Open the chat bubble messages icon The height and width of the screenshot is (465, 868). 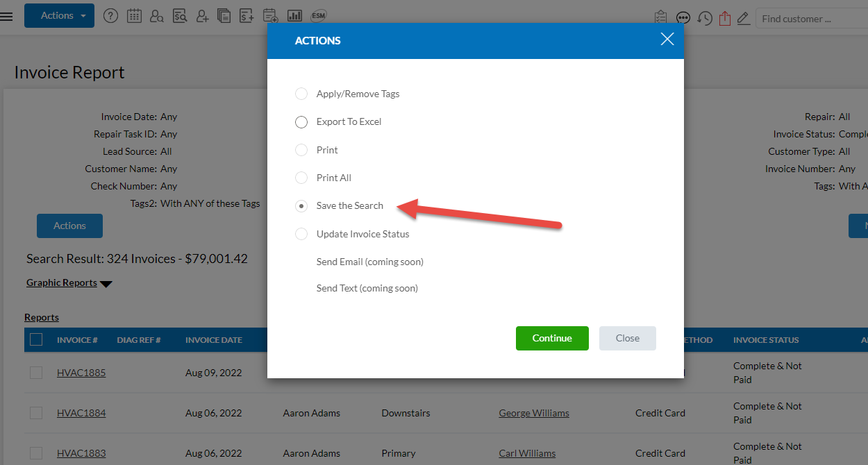683,19
